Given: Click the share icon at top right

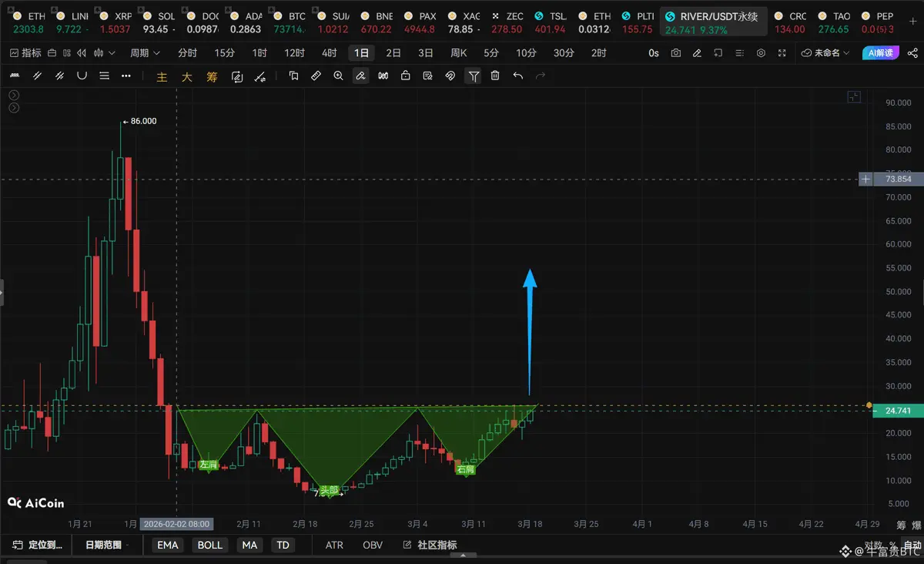Looking at the screenshot, I should coord(912,53).
